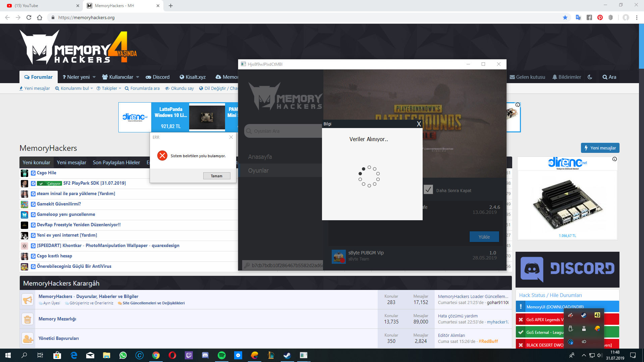This screenshot has height=362, width=644.
Task: Click the 'Oyunları Ara' search field
Action: click(x=283, y=131)
